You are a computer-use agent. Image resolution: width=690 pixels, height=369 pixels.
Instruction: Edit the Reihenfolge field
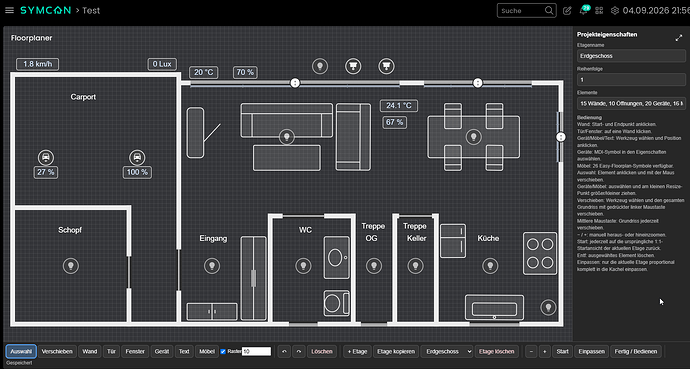(631, 80)
